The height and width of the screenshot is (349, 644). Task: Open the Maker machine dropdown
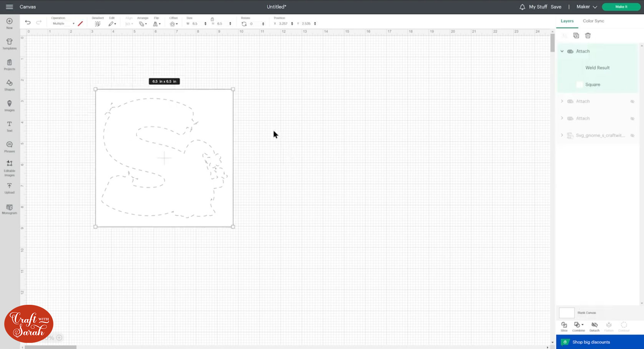coord(586,7)
